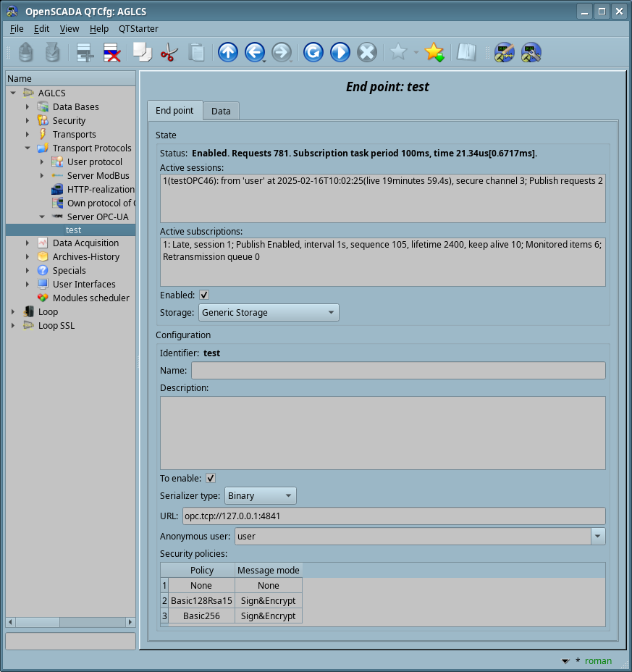The height and width of the screenshot is (672, 632).
Task: Expand the Anonymous user dropdown arrow
Action: [x=598, y=537]
